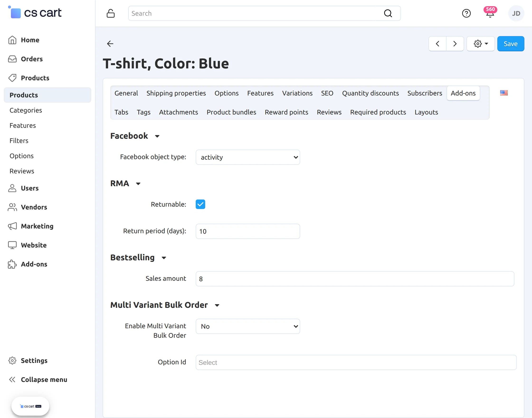Viewport: 532px width, 418px height.
Task: Open Products submenu item in sidebar
Action: 47,95
